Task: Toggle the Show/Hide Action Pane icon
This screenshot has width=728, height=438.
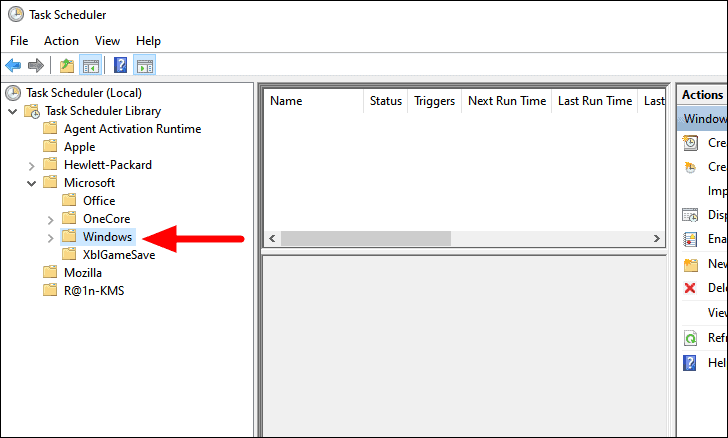Action: pos(144,65)
